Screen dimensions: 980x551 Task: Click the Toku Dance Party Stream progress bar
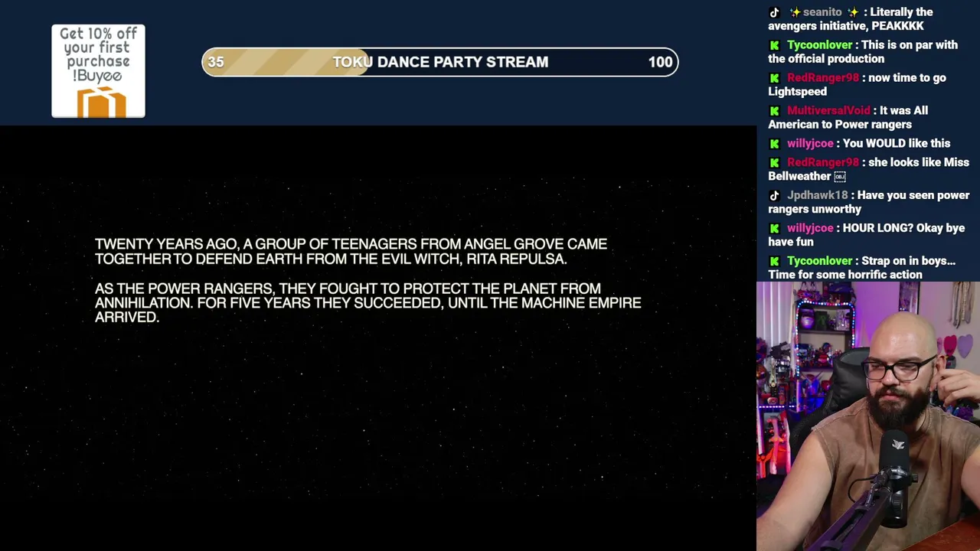(440, 62)
